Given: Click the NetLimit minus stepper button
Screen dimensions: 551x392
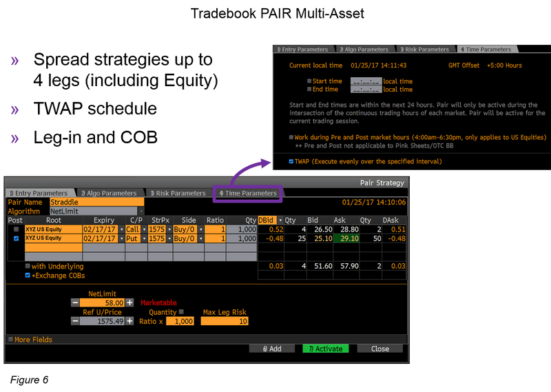Looking at the screenshot, I should pos(75,302).
